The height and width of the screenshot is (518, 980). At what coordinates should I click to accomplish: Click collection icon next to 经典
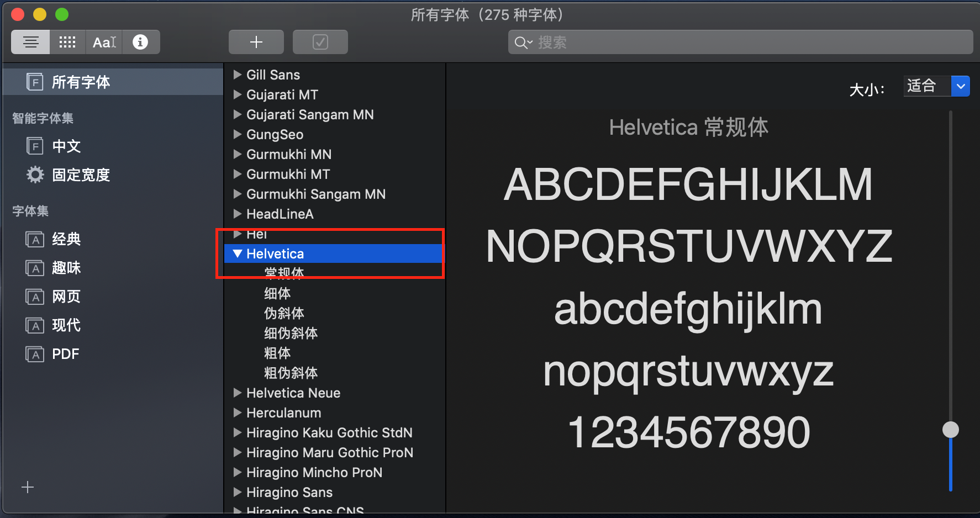[x=35, y=239]
